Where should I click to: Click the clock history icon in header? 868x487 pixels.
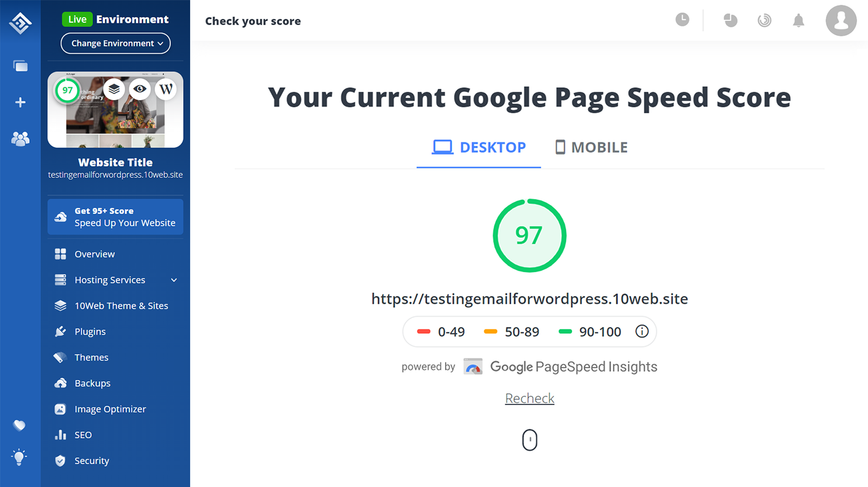tap(683, 20)
